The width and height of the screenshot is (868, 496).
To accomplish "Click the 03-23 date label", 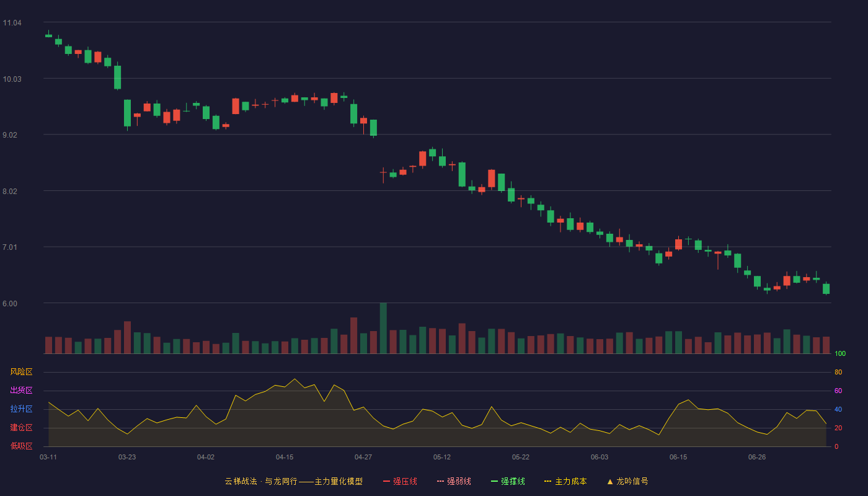I will click(x=127, y=457).
